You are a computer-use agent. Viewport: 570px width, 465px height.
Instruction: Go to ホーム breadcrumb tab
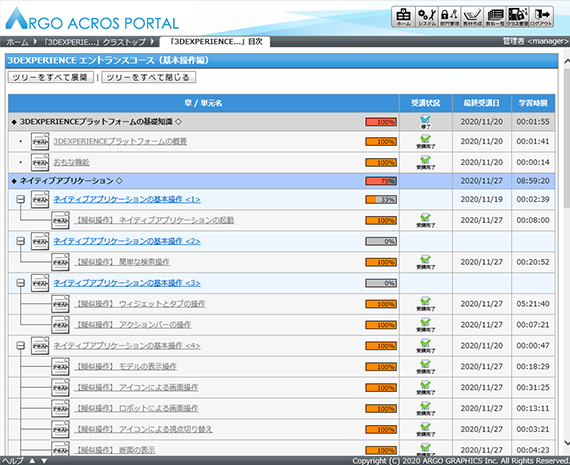[17, 42]
